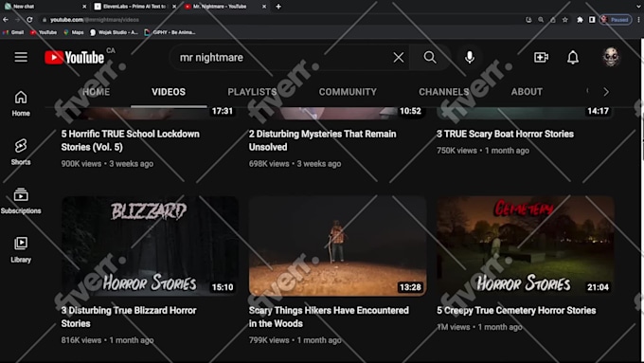Open 3 Disturbing True Blizzard Horror Stories title
This screenshot has width=644, height=363.
129,317
